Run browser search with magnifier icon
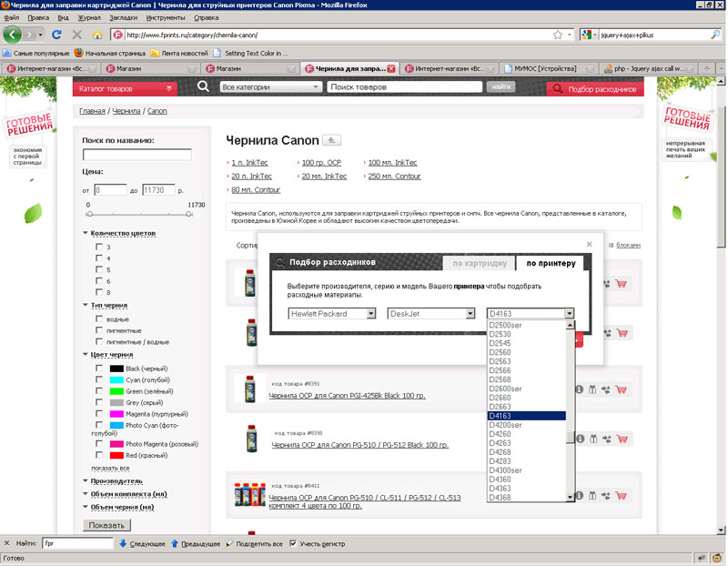Viewport: 728px width, 566px height. (x=715, y=35)
